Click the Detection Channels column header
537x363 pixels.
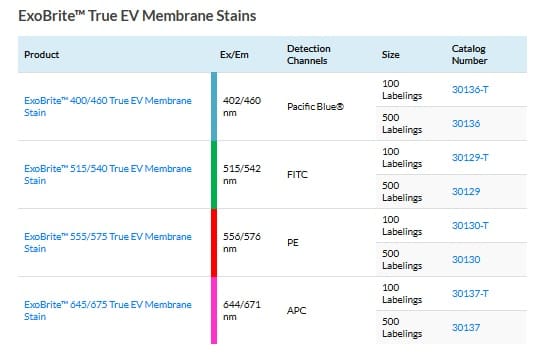coord(309,55)
